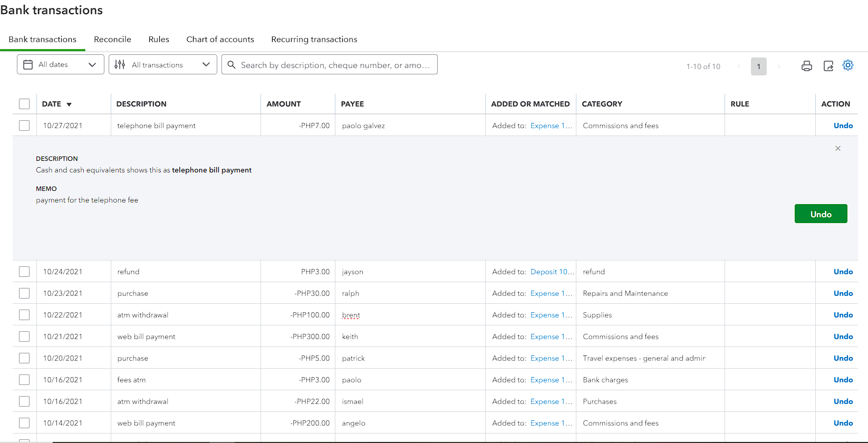Undo the patrick purchase transaction
Image resolution: width=868 pixels, height=443 pixels.
click(843, 358)
